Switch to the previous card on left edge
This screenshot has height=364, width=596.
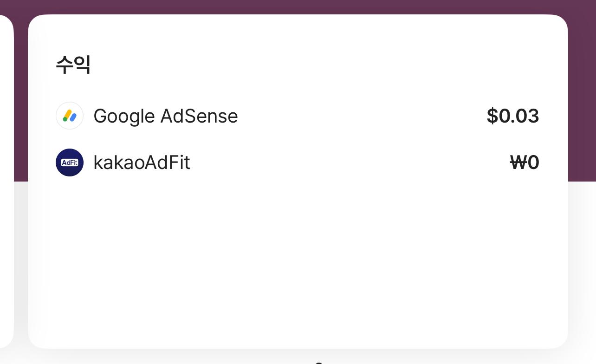(6, 181)
